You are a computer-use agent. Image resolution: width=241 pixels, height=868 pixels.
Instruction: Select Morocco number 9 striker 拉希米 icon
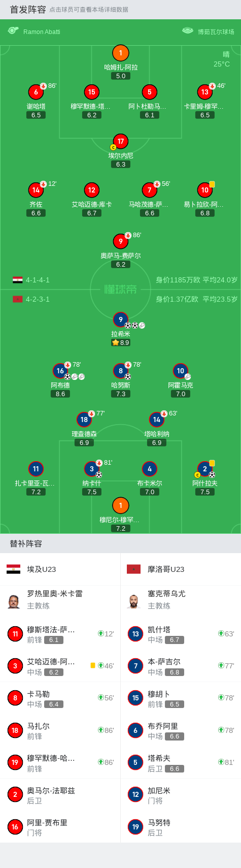pos(120,319)
